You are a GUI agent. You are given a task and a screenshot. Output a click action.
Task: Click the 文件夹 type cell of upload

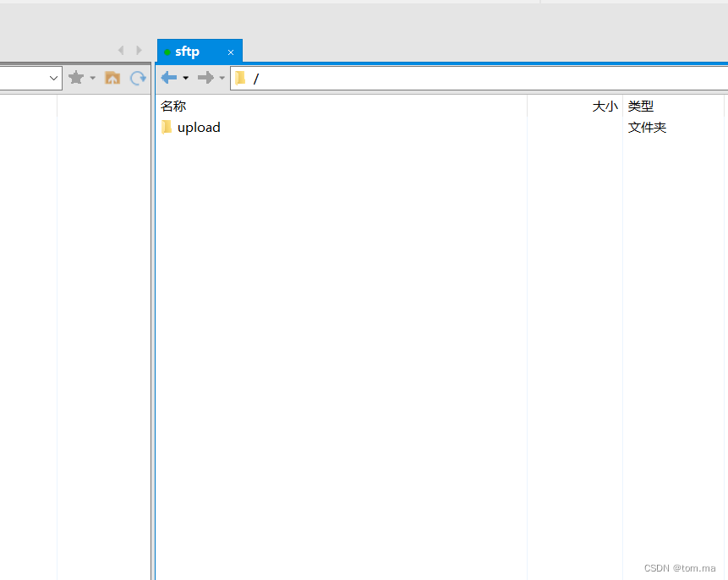coord(647,127)
